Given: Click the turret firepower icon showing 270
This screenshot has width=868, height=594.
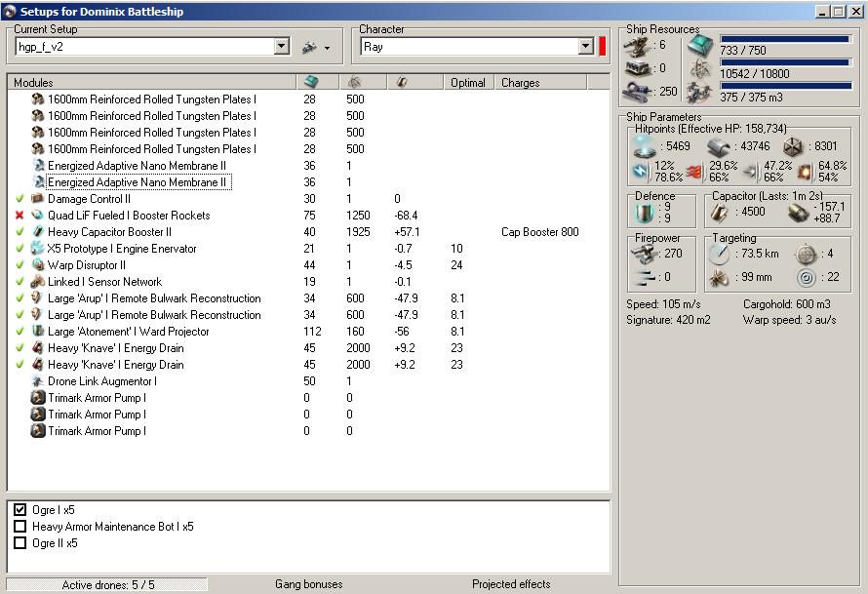Looking at the screenshot, I should click(x=645, y=255).
